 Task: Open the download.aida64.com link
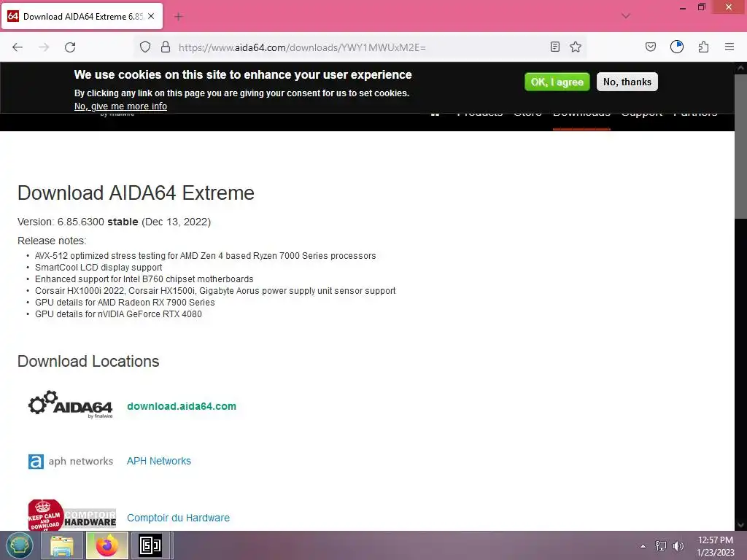[x=182, y=406]
